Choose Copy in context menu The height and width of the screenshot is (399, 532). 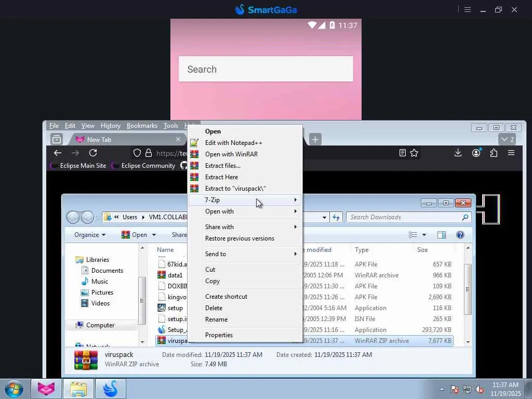click(245, 281)
